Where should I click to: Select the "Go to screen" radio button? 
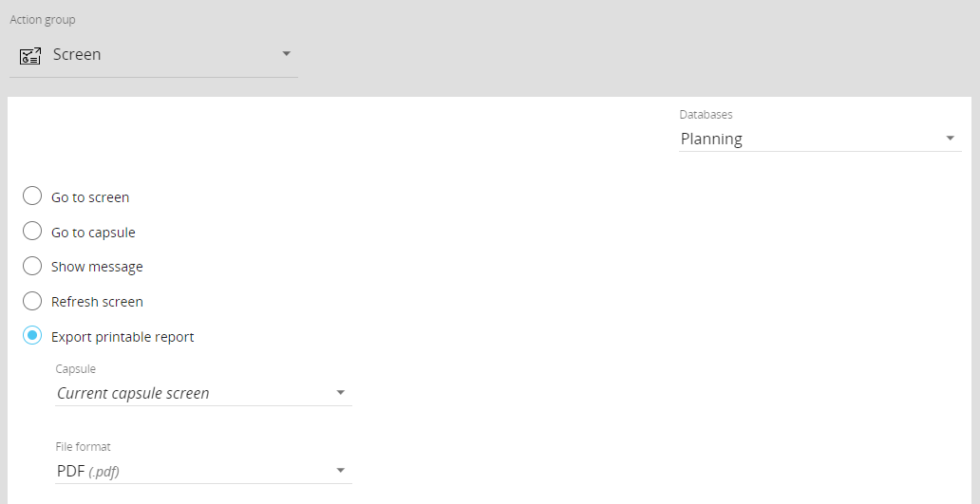point(32,196)
